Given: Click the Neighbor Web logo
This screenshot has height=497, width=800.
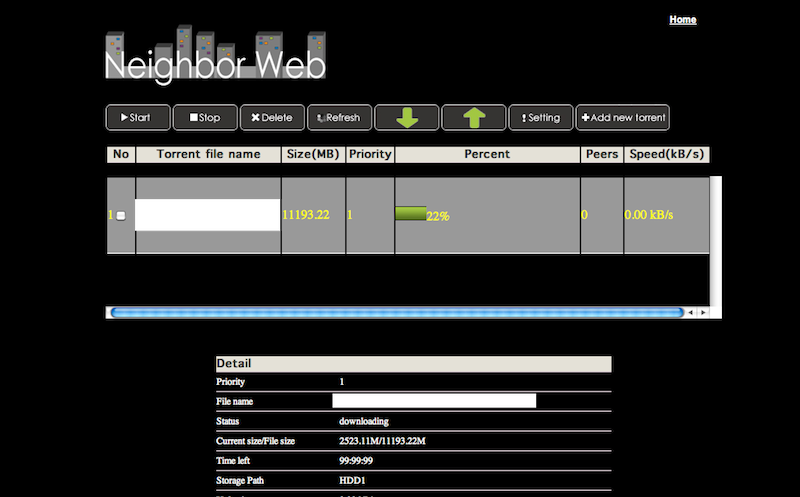Looking at the screenshot, I should (x=215, y=55).
